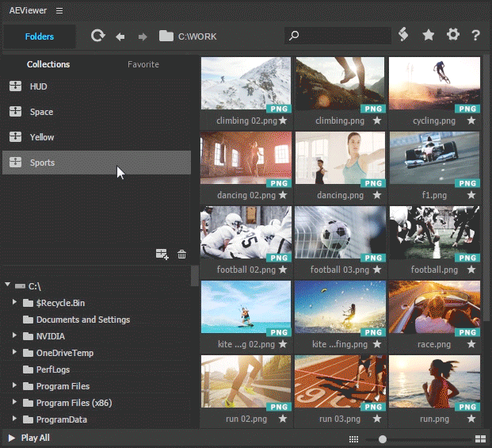Toggle favorite star on climbing 02.png
The height and width of the screenshot is (448, 492).
click(x=283, y=121)
